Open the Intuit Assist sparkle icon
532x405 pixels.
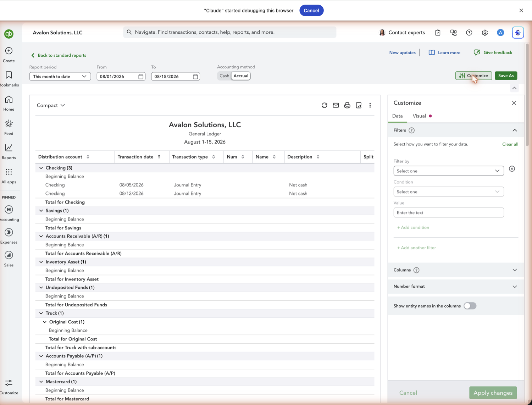point(518,33)
